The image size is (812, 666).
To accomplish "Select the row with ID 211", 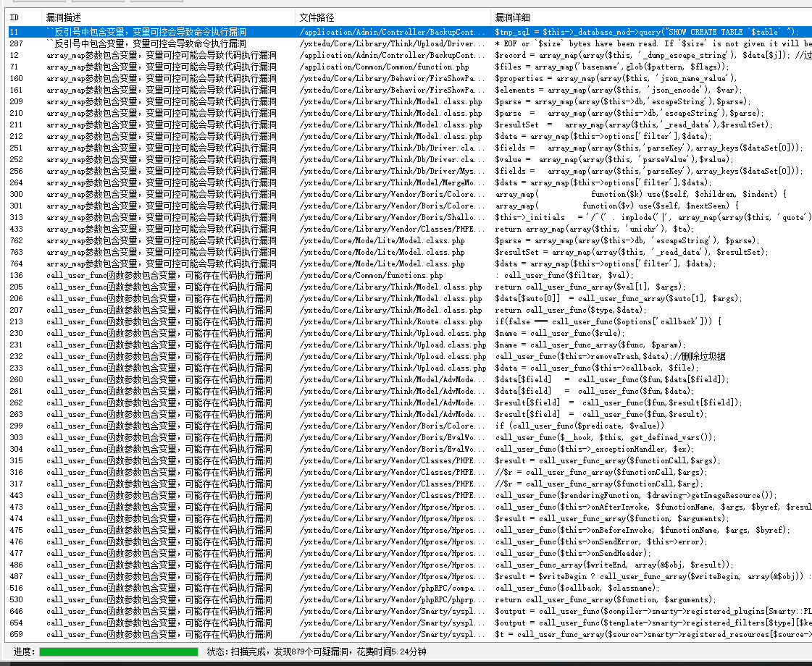I will (x=410, y=125).
